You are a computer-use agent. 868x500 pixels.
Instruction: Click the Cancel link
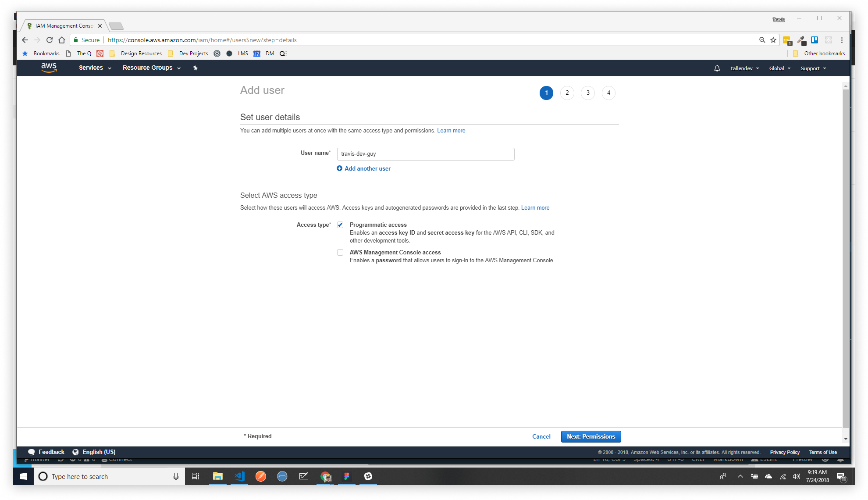(541, 436)
